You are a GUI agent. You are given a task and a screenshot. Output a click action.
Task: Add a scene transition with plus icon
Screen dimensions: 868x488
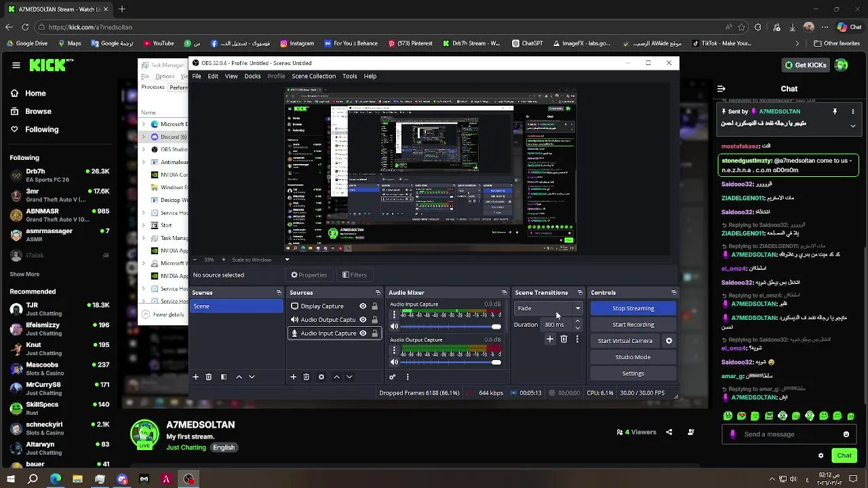pos(550,339)
